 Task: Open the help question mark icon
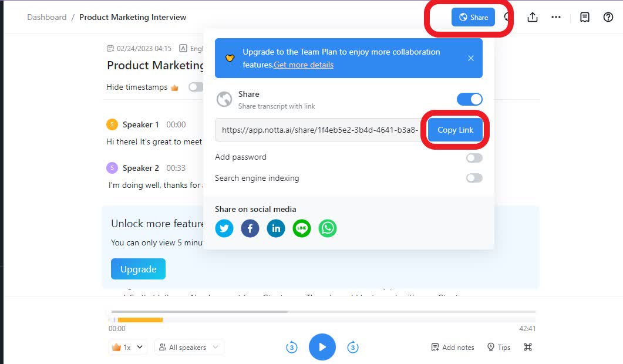tap(608, 17)
